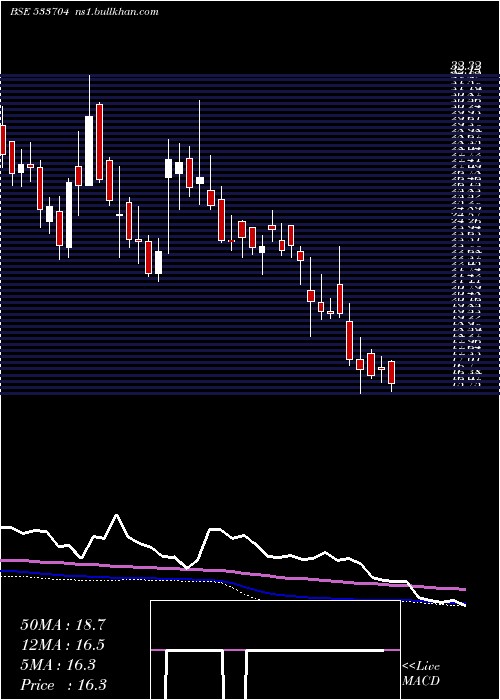Select the 50MA : 18.7 readout
500x700 pixels.
click(63, 625)
